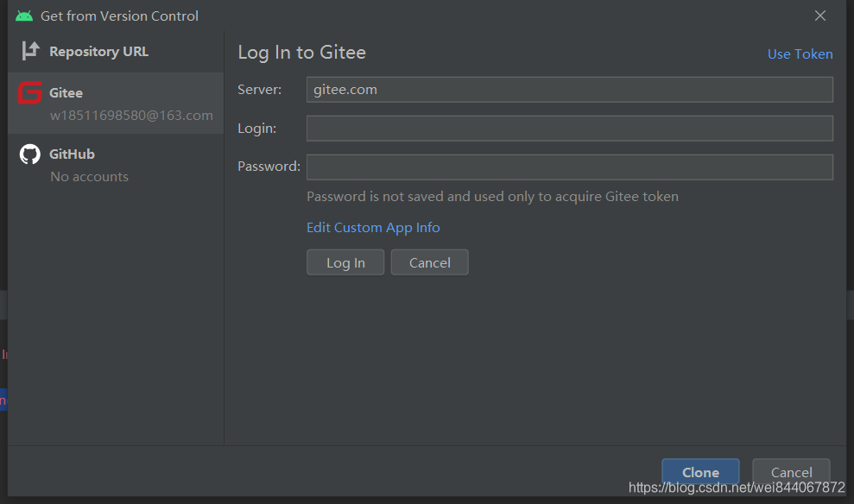This screenshot has height=504, width=854.
Task: Click the Use Token link
Action: point(800,54)
